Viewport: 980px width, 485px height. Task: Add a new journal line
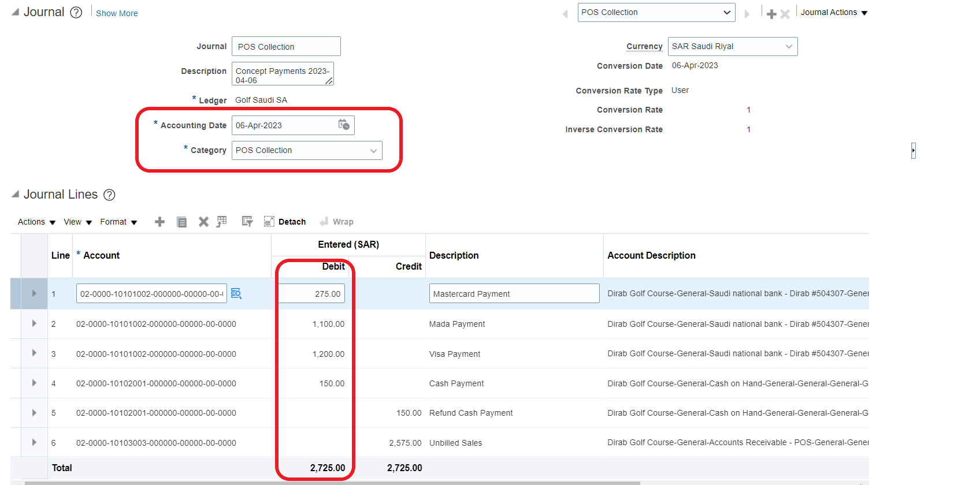[160, 222]
